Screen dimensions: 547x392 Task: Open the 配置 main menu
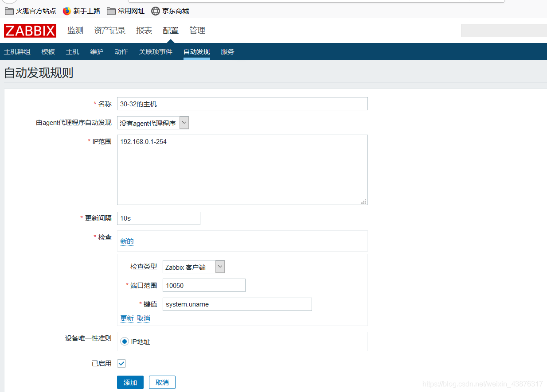click(171, 31)
